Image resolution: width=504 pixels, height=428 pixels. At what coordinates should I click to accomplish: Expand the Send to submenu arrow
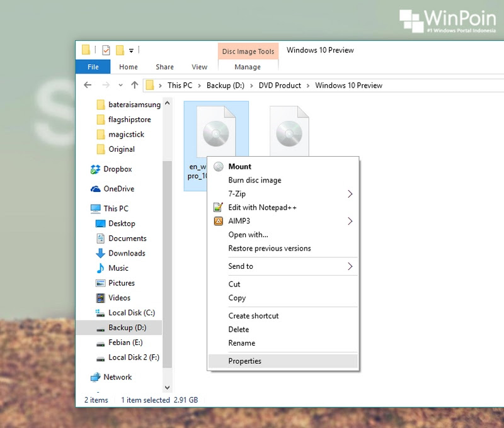350,266
